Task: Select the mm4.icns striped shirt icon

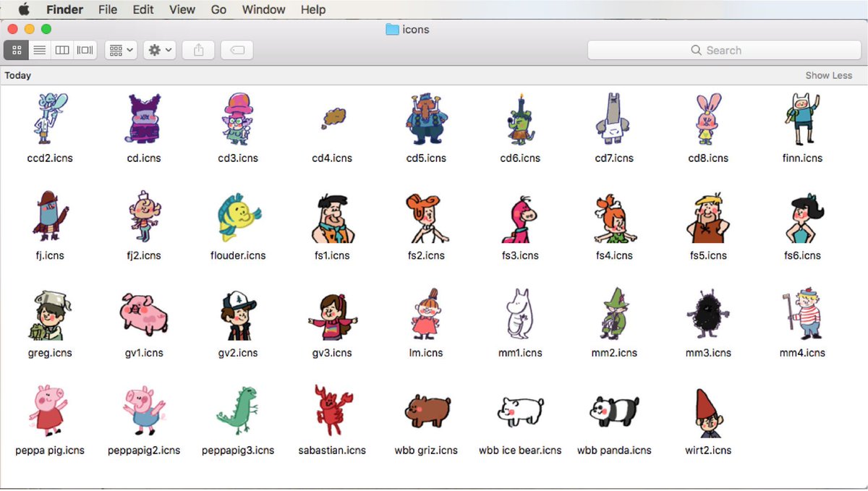Action: (x=802, y=313)
